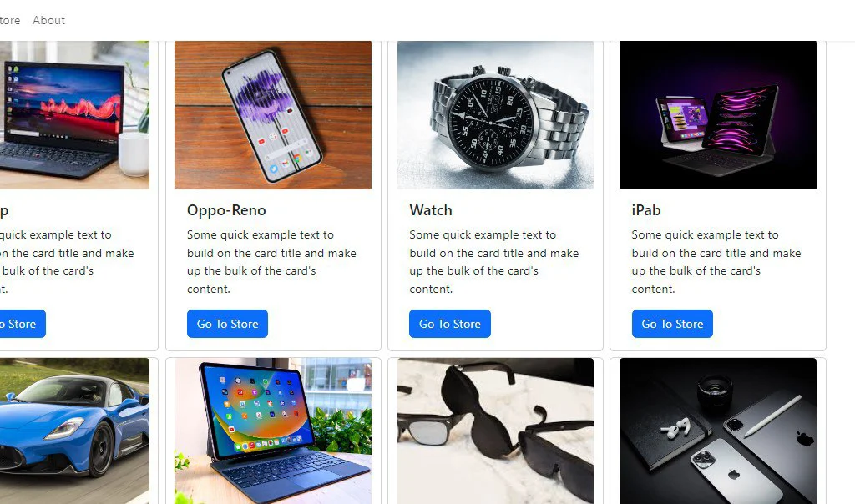Select the black smart glasses image
Image resolution: width=855 pixels, height=504 pixels.
coord(495,431)
